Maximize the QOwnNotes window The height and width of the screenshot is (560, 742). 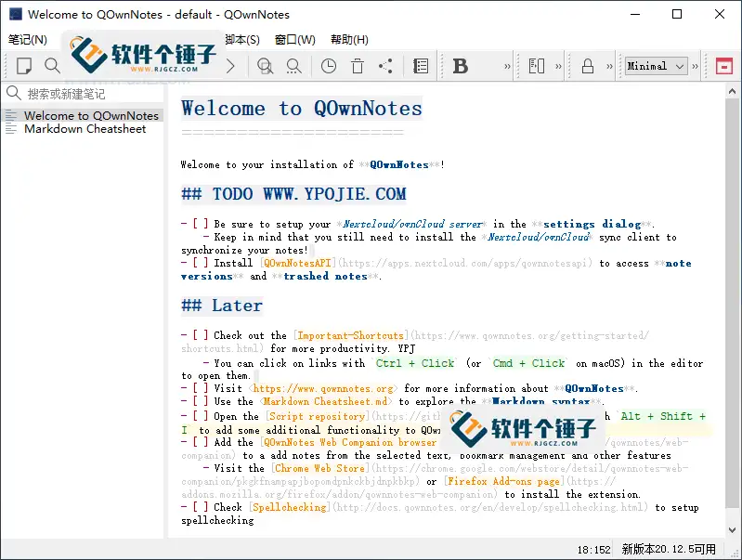click(677, 14)
